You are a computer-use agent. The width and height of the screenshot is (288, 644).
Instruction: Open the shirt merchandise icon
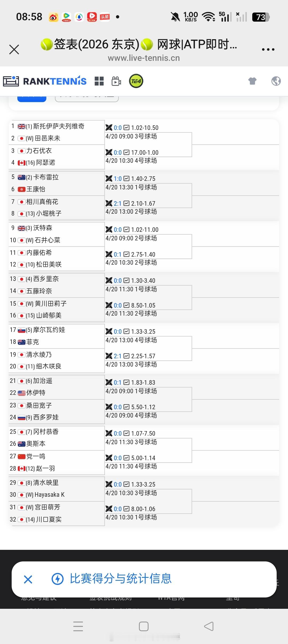(x=252, y=81)
